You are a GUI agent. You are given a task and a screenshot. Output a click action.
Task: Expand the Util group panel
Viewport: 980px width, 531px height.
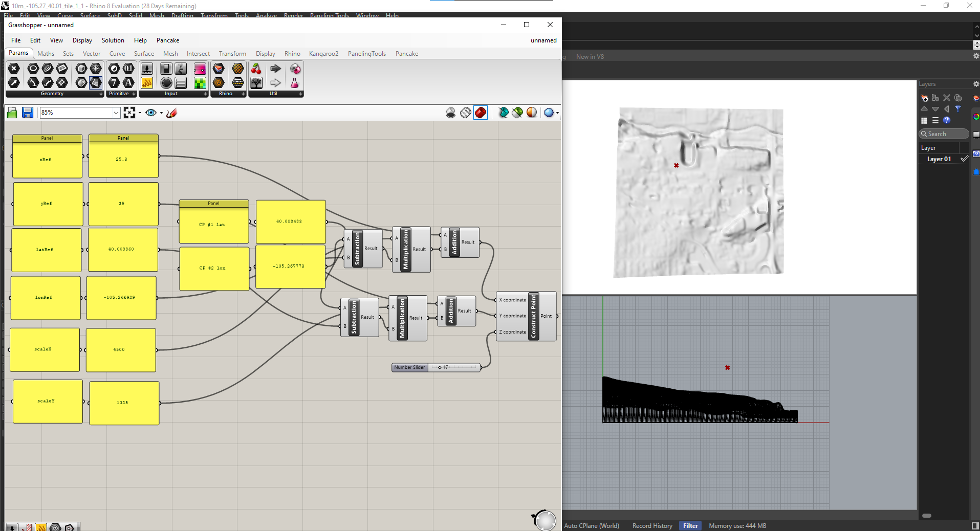click(301, 94)
